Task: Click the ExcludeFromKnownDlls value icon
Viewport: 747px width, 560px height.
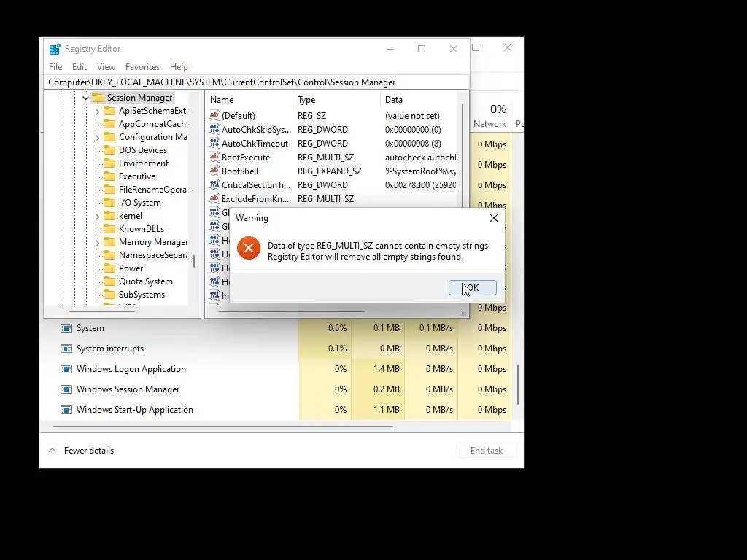Action: (x=214, y=198)
